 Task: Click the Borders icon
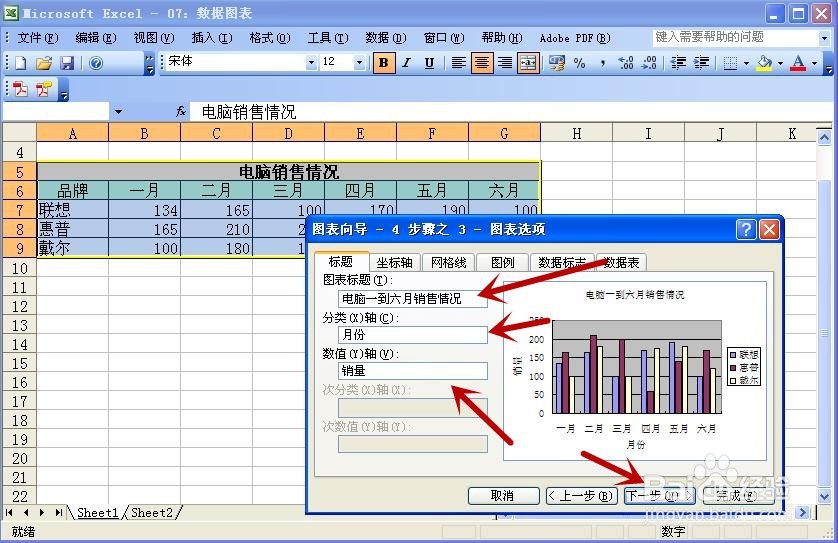coord(730,63)
